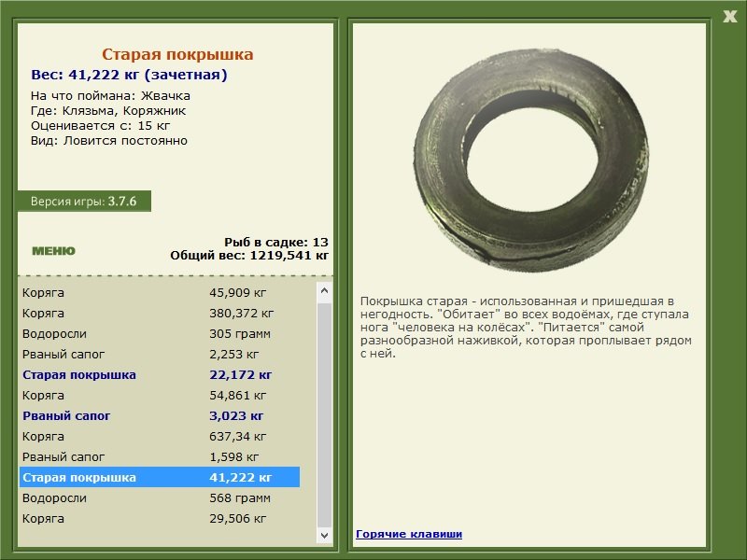Click the old tire picture
This screenshot has width=747, height=560.
tap(531, 160)
